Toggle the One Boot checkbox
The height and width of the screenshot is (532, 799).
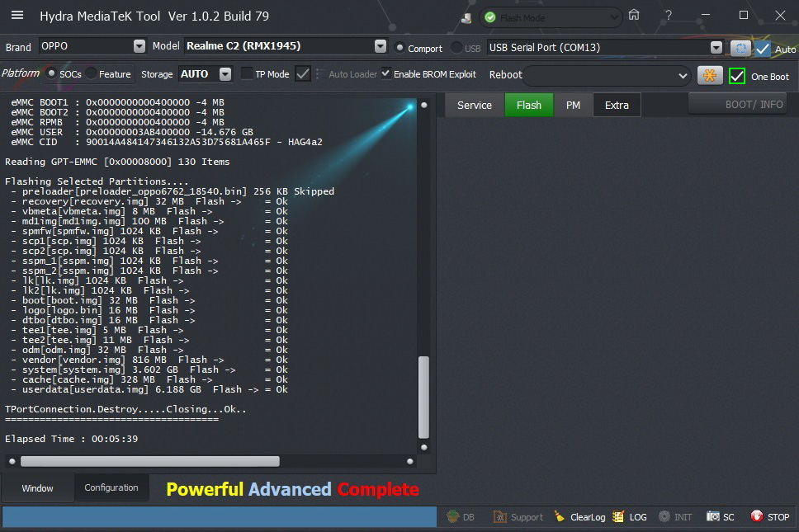pyautogui.click(x=737, y=77)
